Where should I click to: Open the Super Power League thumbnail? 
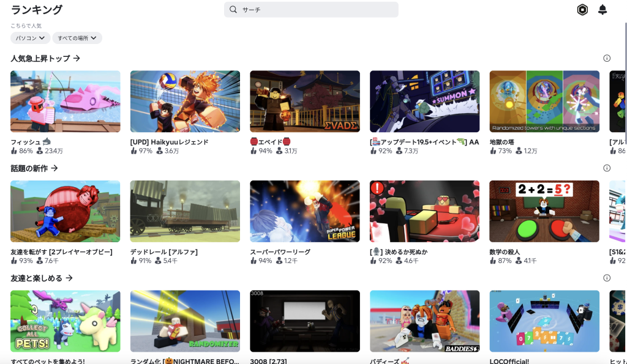point(305,212)
